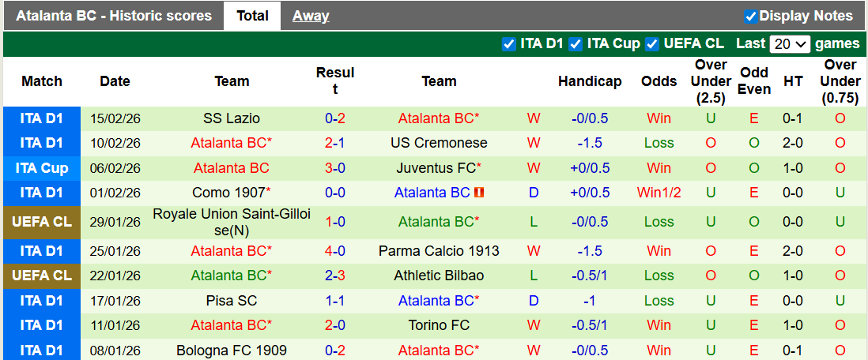Open the 2-3 result against Athletic Bilbao
Image resolution: width=868 pixels, height=360 pixels.
coord(335,276)
